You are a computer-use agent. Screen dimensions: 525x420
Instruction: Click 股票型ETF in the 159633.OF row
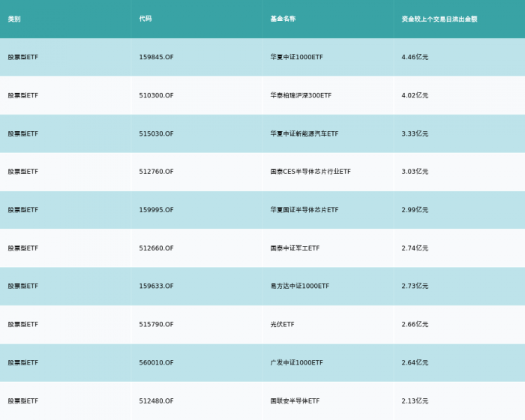tap(23, 286)
